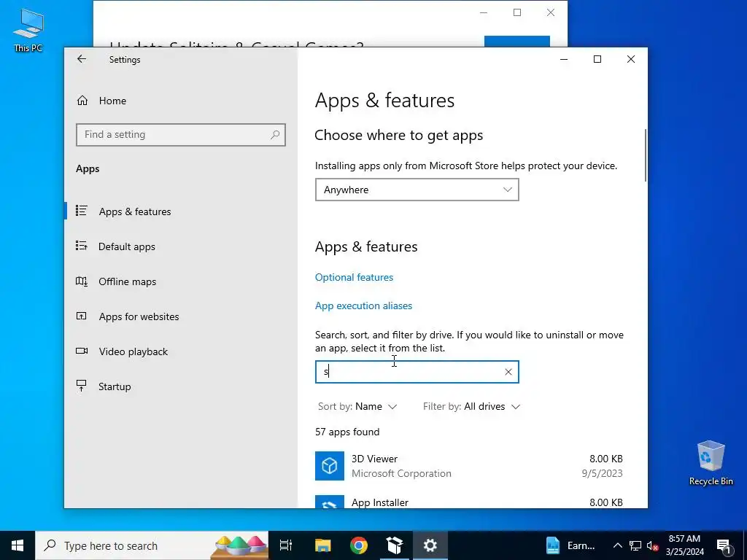747x560 pixels.
Task: Clear the app search box text
Action: point(508,372)
